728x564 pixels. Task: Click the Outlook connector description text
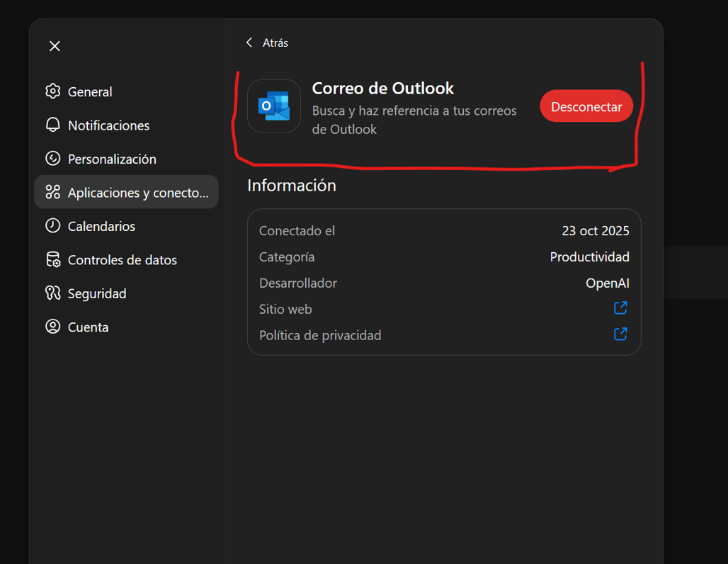coord(414,120)
